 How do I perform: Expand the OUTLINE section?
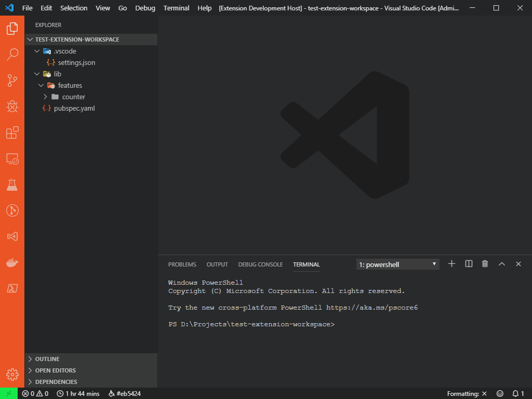pyautogui.click(x=91, y=359)
